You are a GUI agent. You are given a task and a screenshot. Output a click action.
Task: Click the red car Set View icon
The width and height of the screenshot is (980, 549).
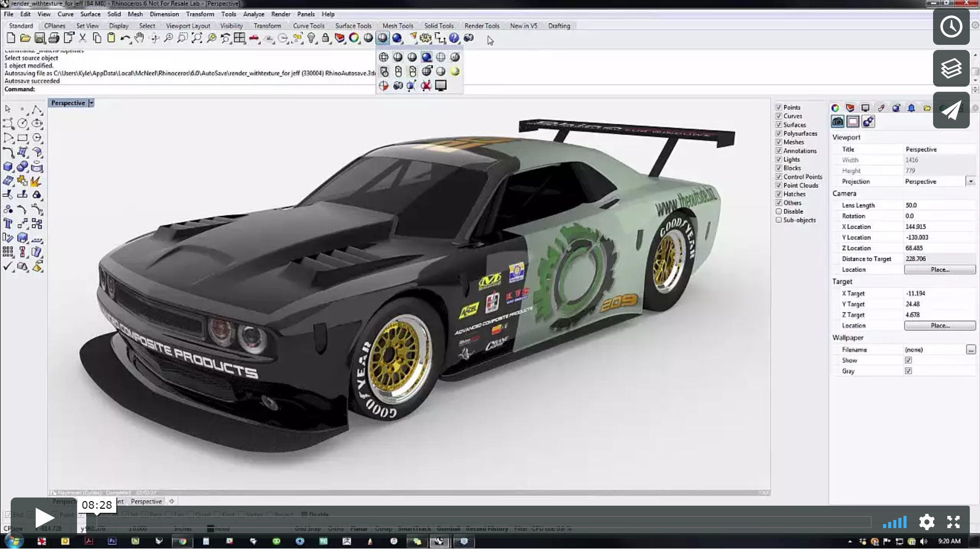pyautogui.click(x=254, y=38)
